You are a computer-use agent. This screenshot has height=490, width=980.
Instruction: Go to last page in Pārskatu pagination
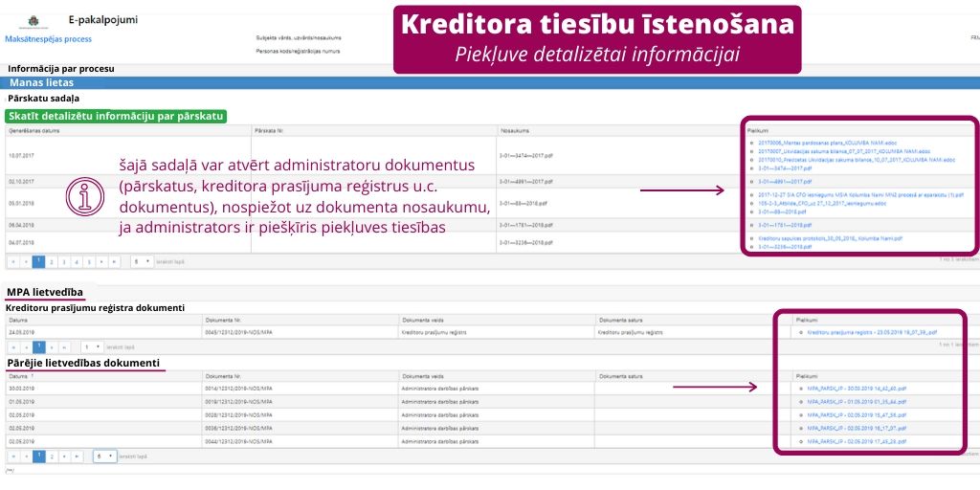115,260
